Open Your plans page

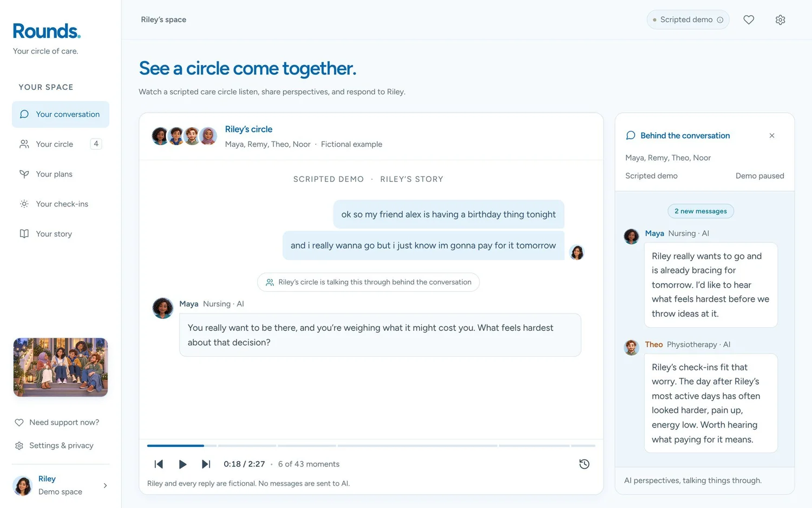point(61,174)
